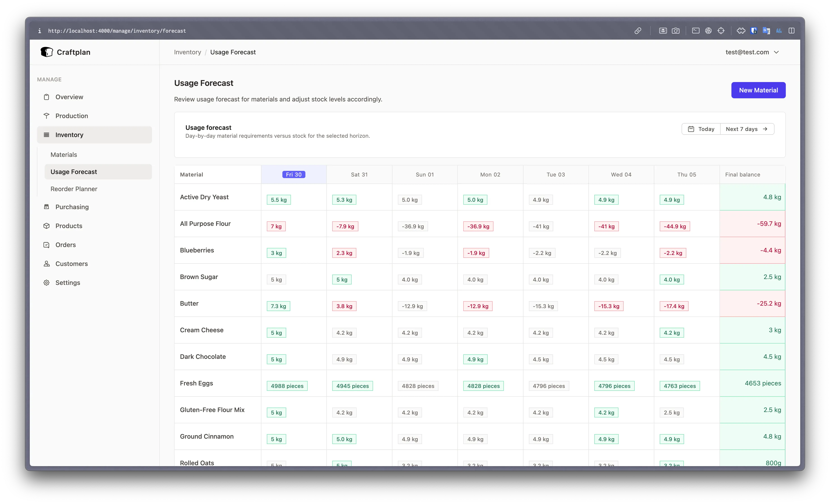Click the Products cube icon
The height and width of the screenshot is (504, 830).
tap(47, 226)
